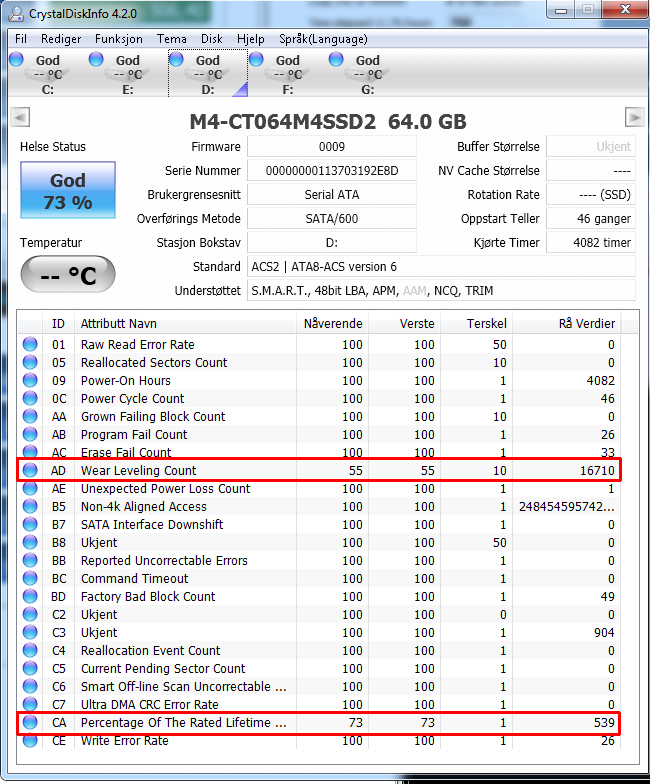The image size is (650, 784).
Task: Click status orb for Unexpected Power Loss Count
Action: [x=30, y=488]
